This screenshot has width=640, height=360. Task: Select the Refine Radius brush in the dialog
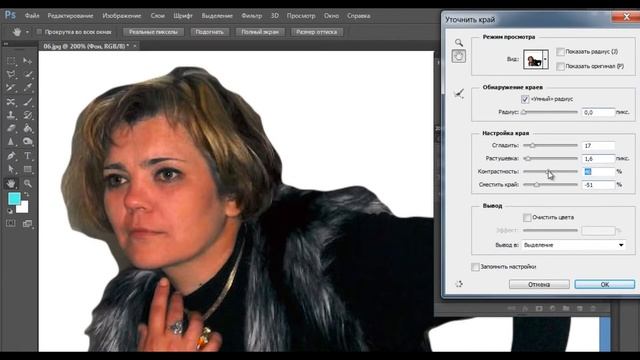pos(459,94)
